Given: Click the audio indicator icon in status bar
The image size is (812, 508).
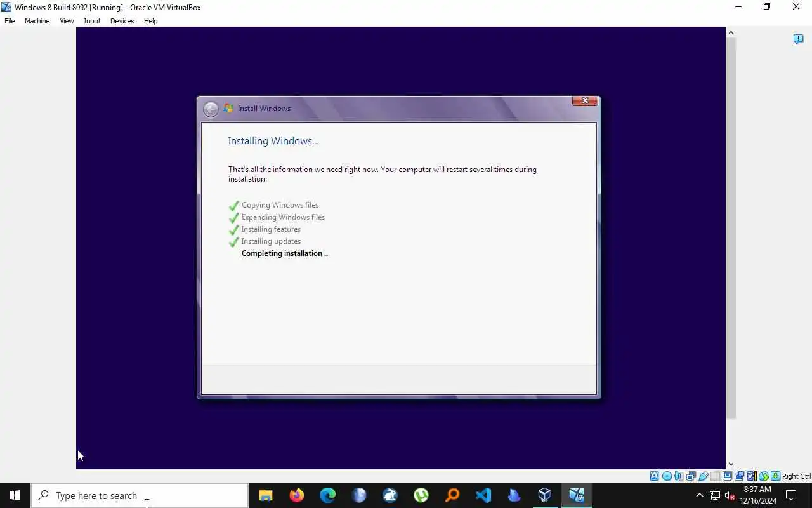Looking at the screenshot, I should tap(678, 476).
